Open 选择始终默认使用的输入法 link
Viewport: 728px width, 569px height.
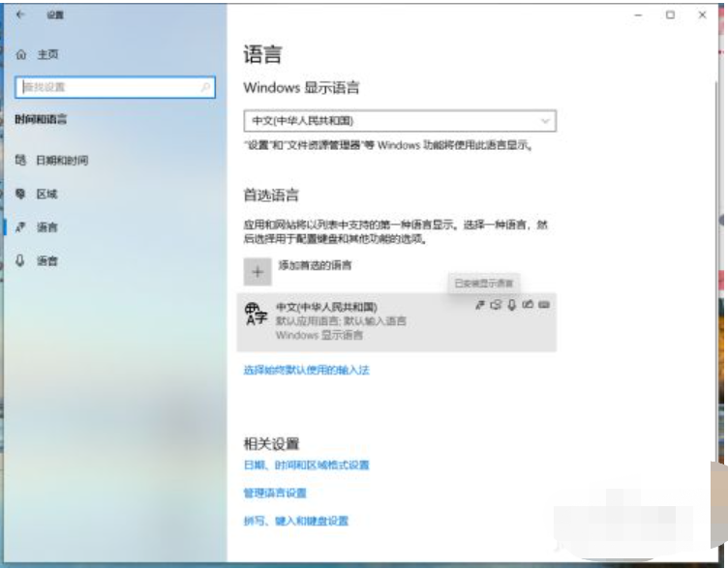click(307, 371)
